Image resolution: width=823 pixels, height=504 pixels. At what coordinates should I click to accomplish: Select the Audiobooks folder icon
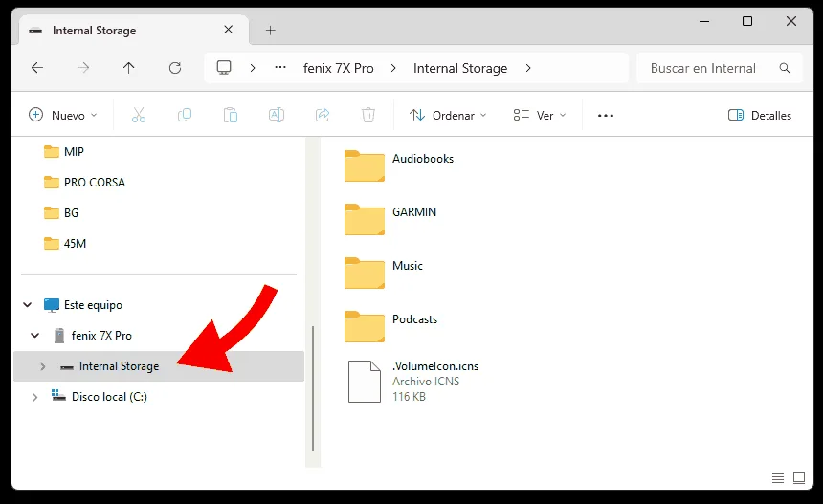[x=365, y=165]
